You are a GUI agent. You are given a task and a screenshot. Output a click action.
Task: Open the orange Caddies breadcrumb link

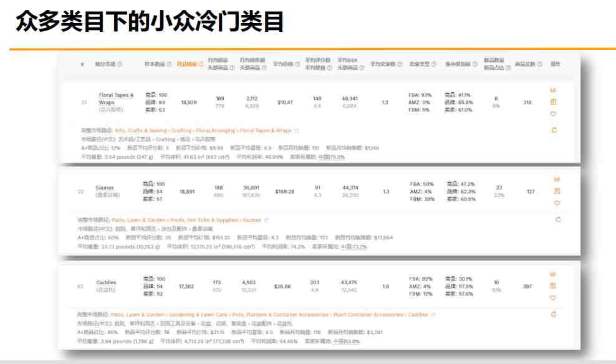pyautogui.click(x=418, y=315)
